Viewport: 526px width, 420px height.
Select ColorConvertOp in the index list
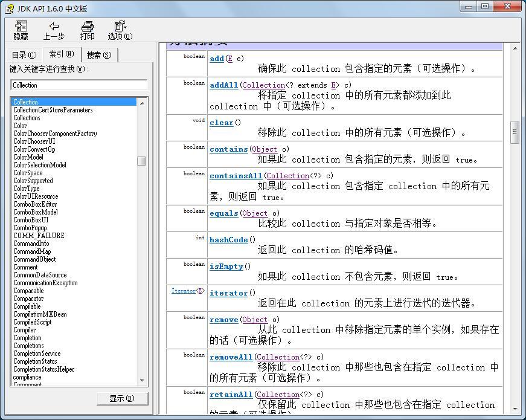(34, 149)
